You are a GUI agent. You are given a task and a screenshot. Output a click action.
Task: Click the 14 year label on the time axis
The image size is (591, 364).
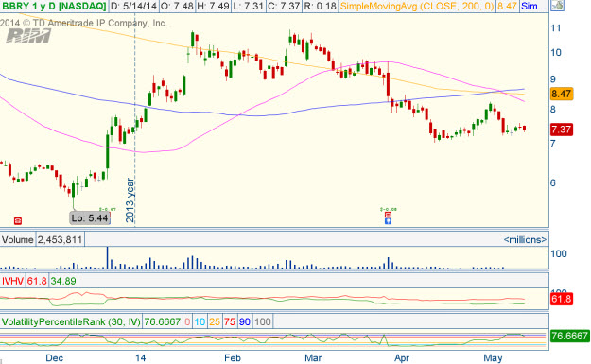point(141,358)
